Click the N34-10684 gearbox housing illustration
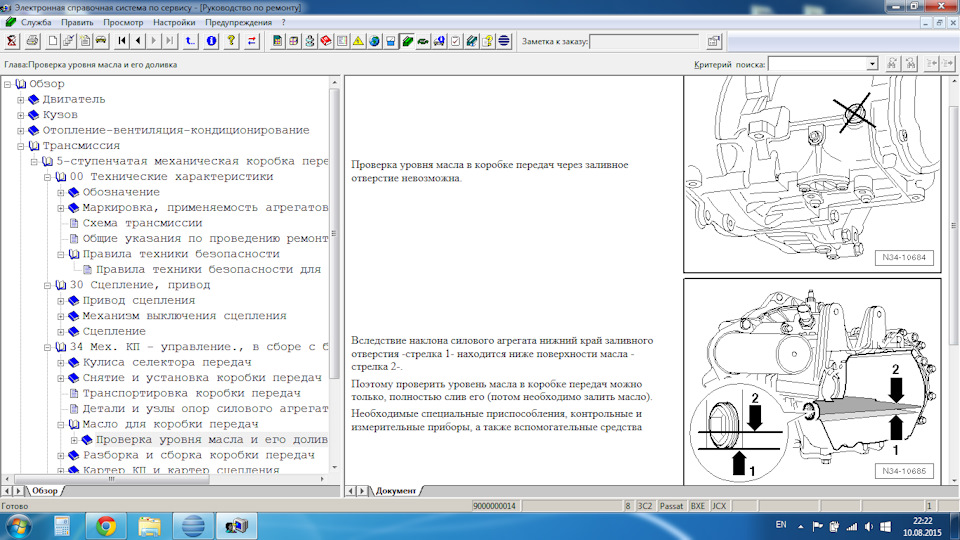The image size is (960, 540). 812,174
